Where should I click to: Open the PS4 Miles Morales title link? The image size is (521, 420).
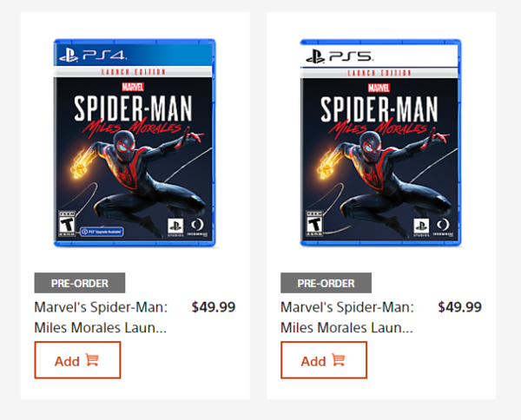101,317
